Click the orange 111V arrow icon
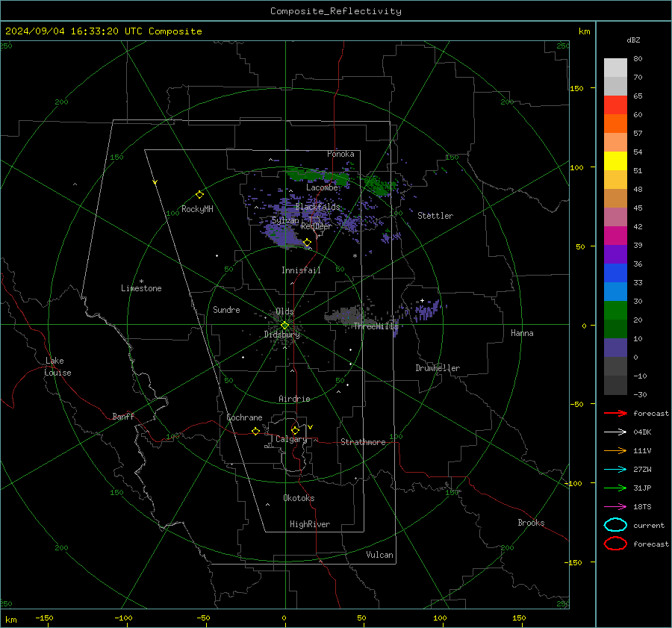 click(615, 450)
